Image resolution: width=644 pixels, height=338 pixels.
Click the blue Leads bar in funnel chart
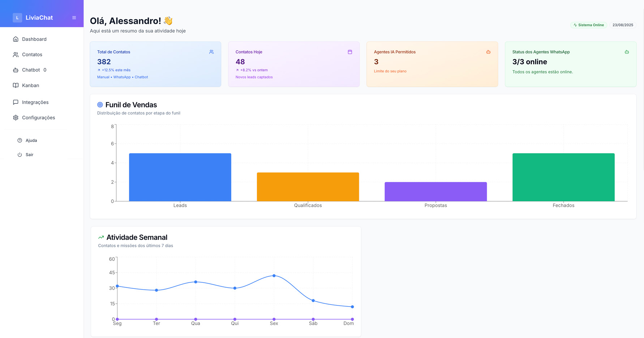(x=180, y=177)
